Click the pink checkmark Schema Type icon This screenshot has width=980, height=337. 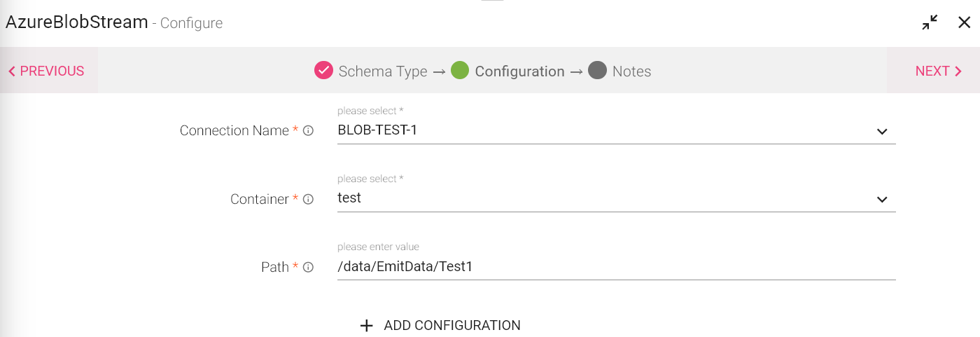[323, 71]
